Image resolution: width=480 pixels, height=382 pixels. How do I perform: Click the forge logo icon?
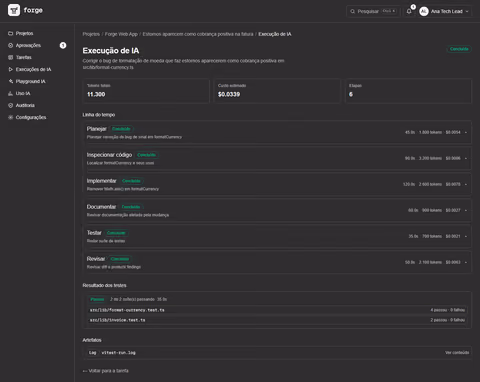(14, 10)
